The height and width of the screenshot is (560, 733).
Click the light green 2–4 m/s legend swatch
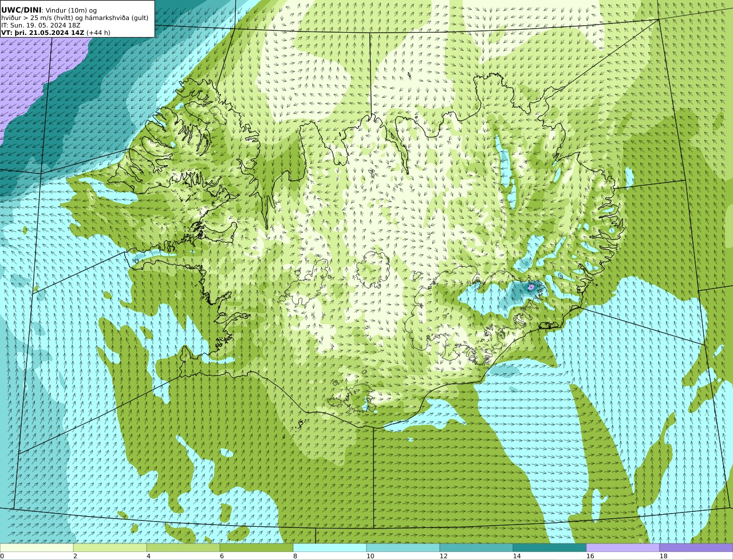tap(110, 547)
